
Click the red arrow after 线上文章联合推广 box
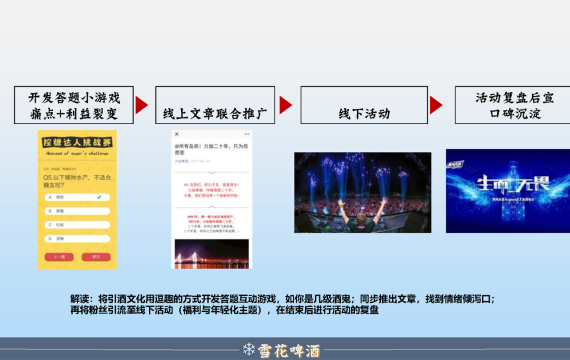[x=286, y=105]
